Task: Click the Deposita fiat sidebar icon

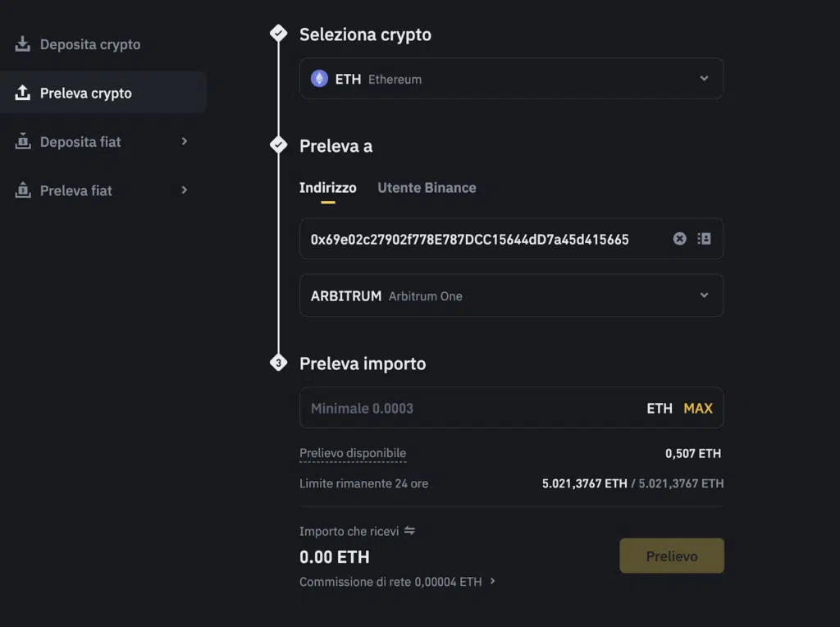Action: pos(23,142)
